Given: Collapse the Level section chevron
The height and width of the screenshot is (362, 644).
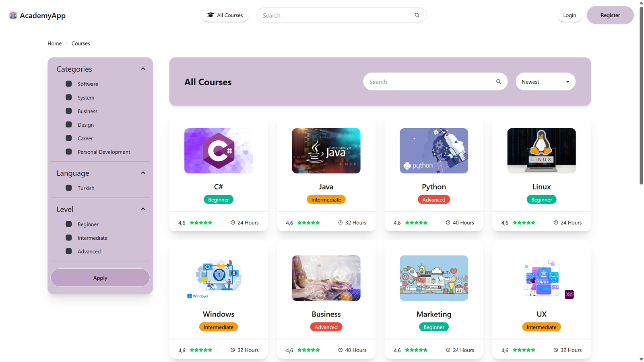Looking at the screenshot, I should click(x=143, y=209).
